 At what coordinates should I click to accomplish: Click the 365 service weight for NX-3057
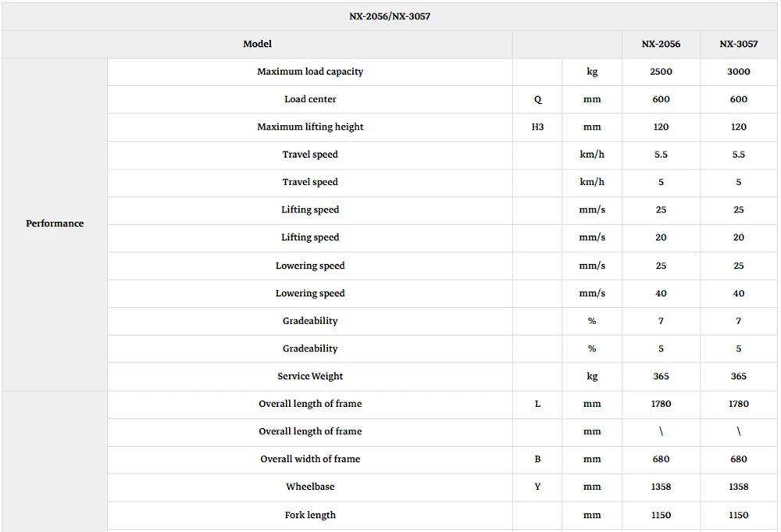pyautogui.click(x=738, y=377)
